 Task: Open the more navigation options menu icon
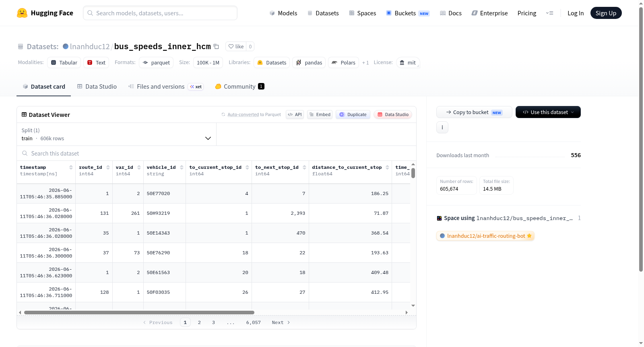click(x=549, y=13)
